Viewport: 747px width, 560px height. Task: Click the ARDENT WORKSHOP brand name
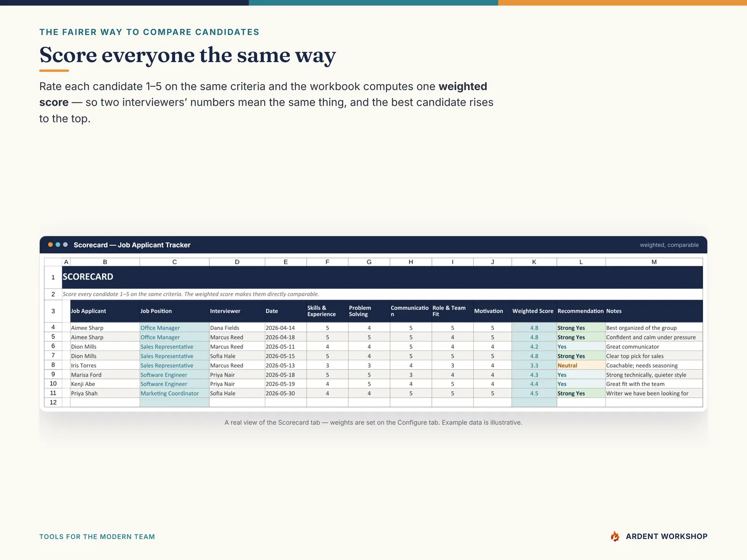[x=667, y=537]
